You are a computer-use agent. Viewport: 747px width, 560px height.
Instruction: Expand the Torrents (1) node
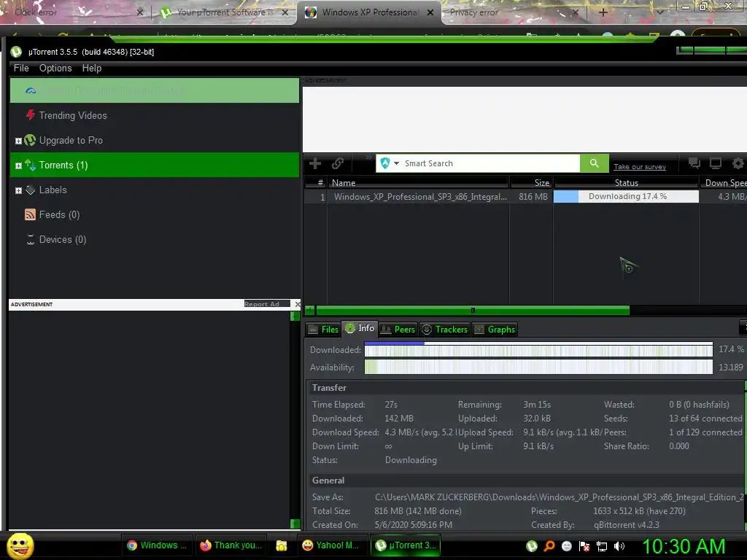click(x=18, y=166)
